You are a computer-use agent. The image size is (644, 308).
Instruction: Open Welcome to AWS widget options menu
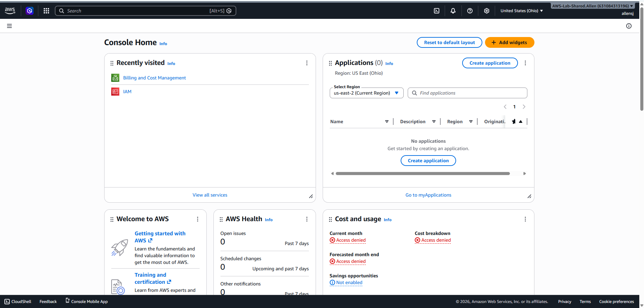(198, 219)
